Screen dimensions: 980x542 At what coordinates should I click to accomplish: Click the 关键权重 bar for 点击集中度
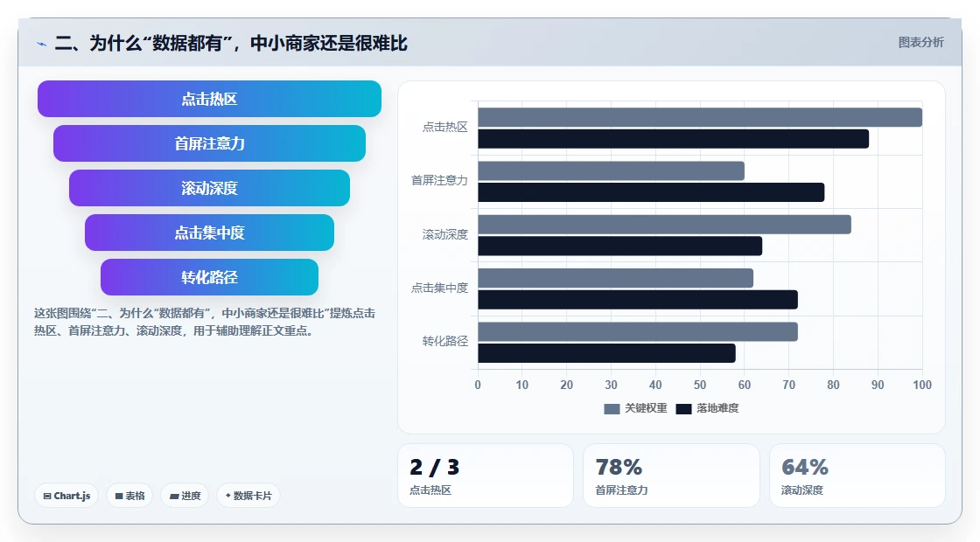(616, 278)
